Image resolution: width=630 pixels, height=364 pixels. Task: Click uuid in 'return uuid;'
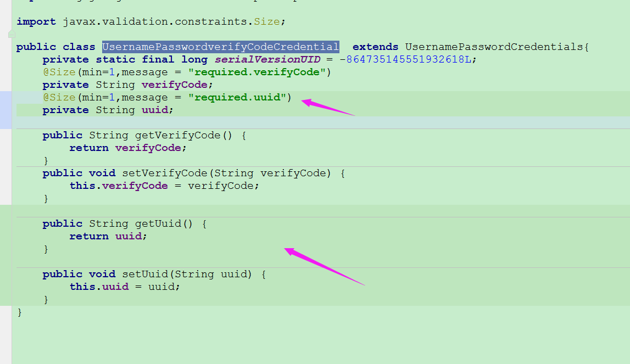tap(129, 236)
